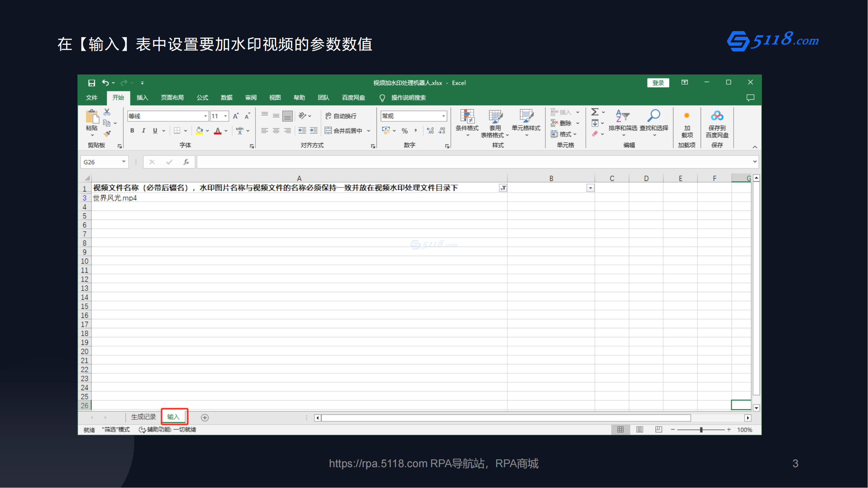Open the number format dropdown showing 常规
The width and height of the screenshot is (868, 488).
pyautogui.click(x=444, y=116)
